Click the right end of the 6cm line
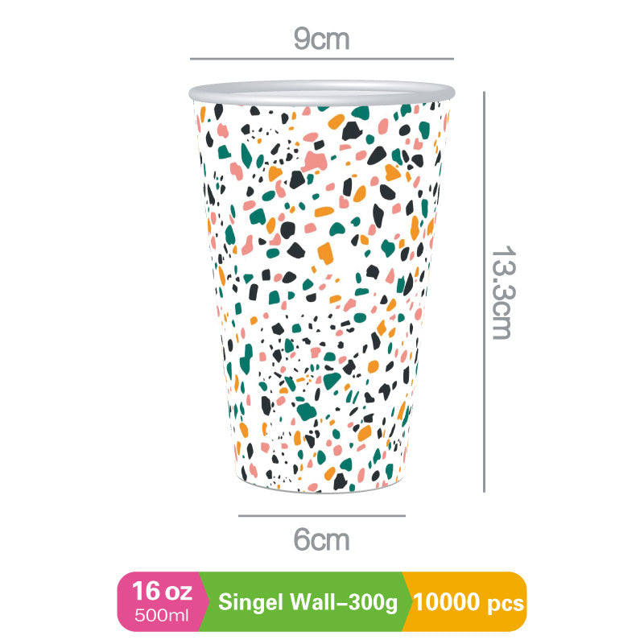The image size is (644, 644). (x=404, y=514)
